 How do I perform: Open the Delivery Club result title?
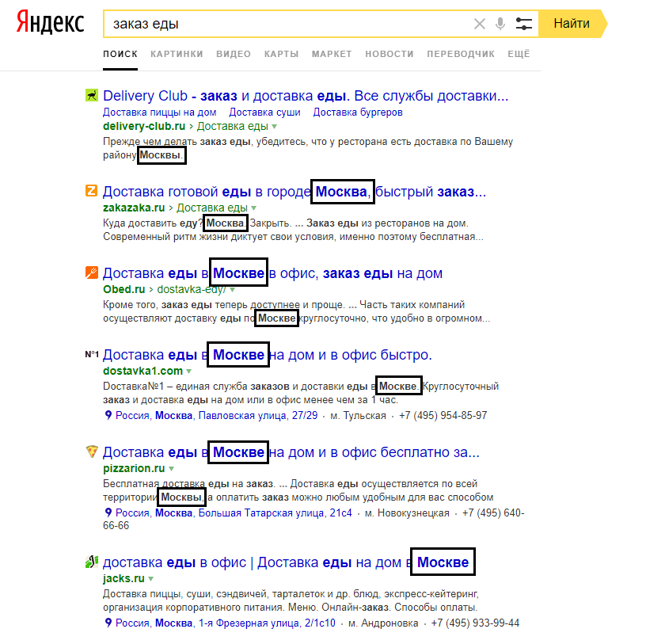(306, 96)
